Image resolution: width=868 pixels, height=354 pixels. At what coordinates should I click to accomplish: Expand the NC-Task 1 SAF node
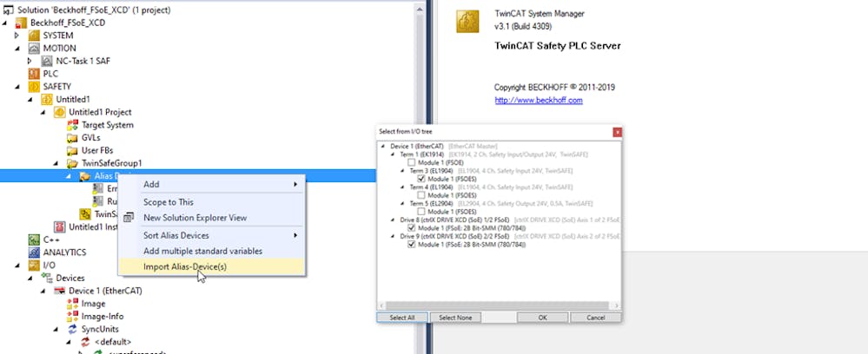tap(30, 61)
